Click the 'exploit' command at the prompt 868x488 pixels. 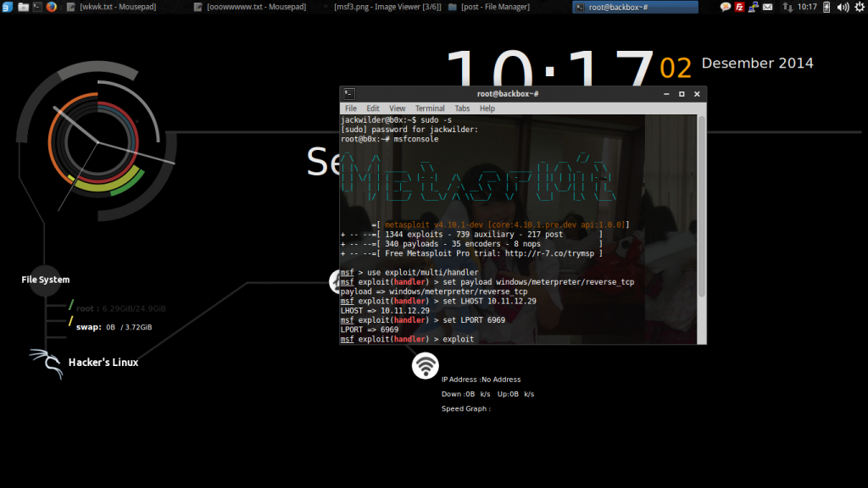(x=458, y=339)
